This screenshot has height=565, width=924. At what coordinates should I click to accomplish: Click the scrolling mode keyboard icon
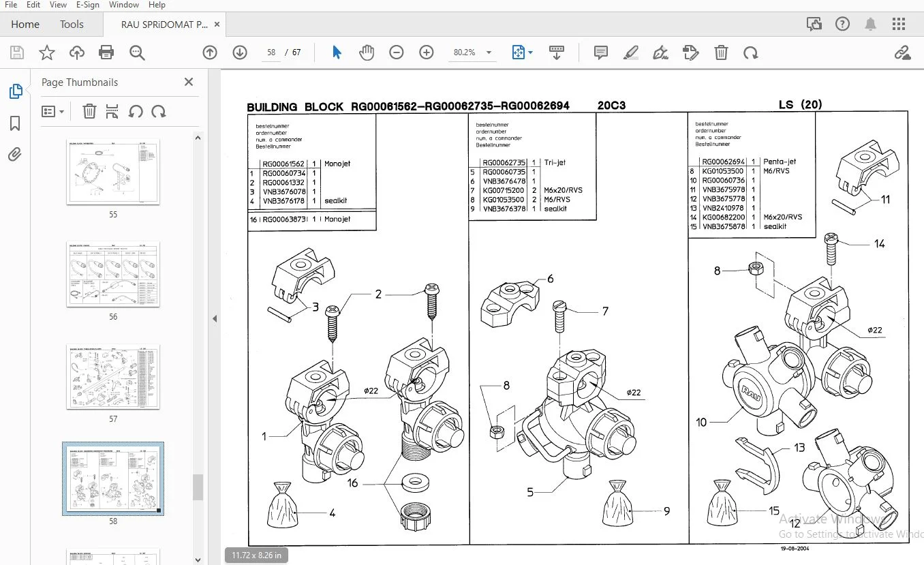(557, 52)
